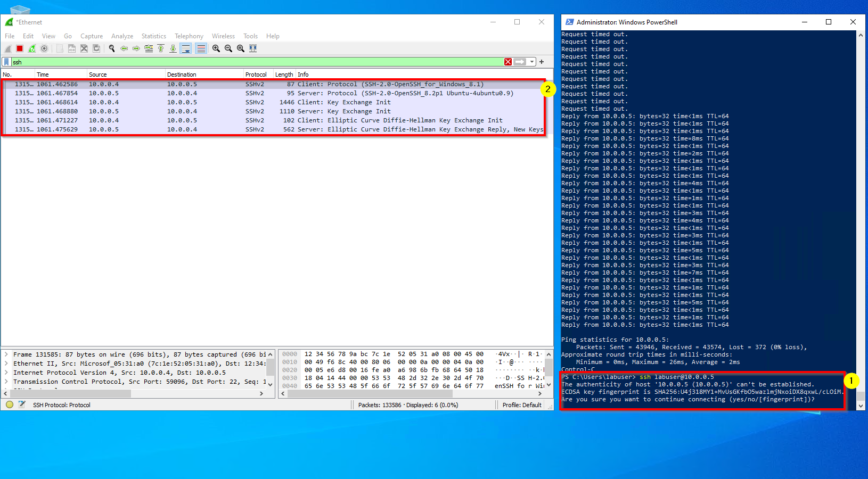Screen dimensions: 868x479
Task: Select Server Elliptic Curve Diffie-Hellman Reply packet
Action: point(274,129)
